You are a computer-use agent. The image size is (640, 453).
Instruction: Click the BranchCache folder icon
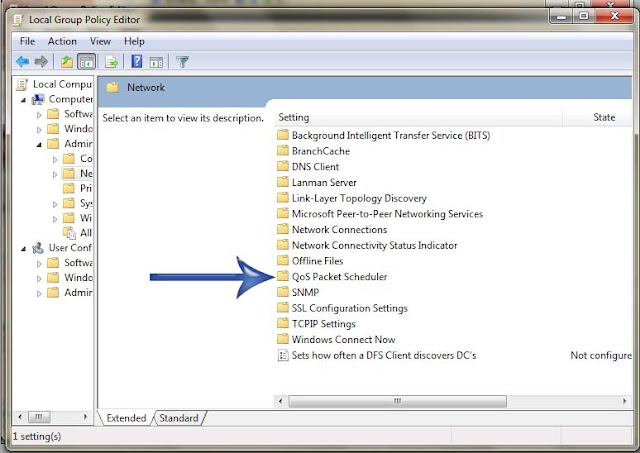[x=282, y=151]
